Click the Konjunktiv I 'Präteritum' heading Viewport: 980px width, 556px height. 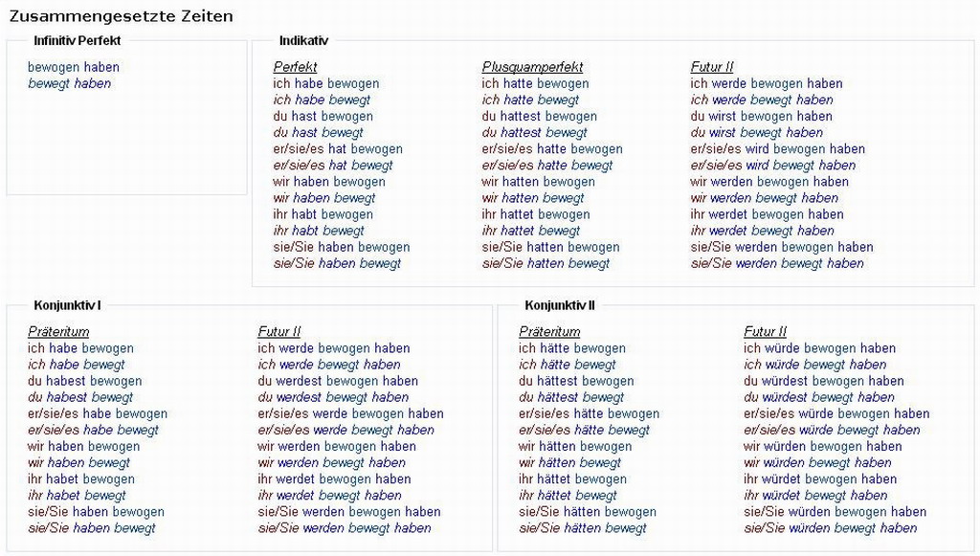click(58, 332)
